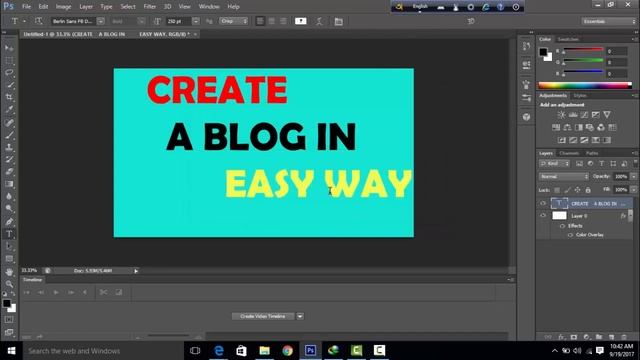Image resolution: width=640 pixels, height=360 pixels.
Task: Click the Windows Start button
Action: [11, 351]
